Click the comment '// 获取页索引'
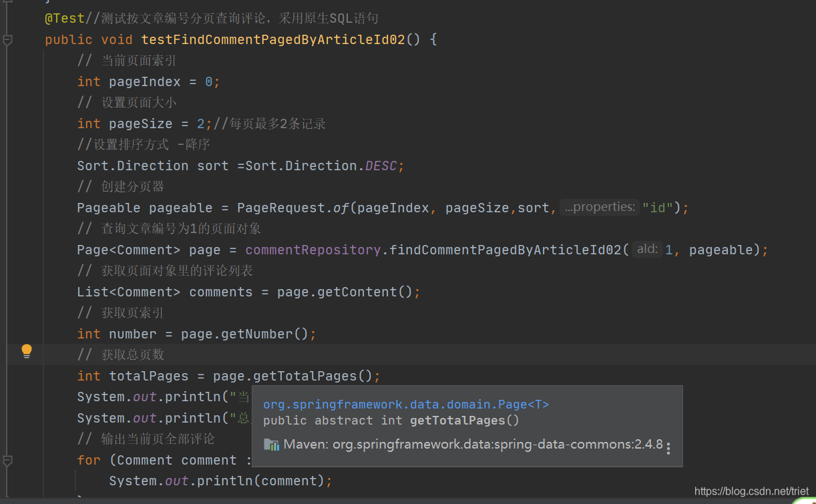This screenshot has height=504, width=816. (x=120, y=312)
